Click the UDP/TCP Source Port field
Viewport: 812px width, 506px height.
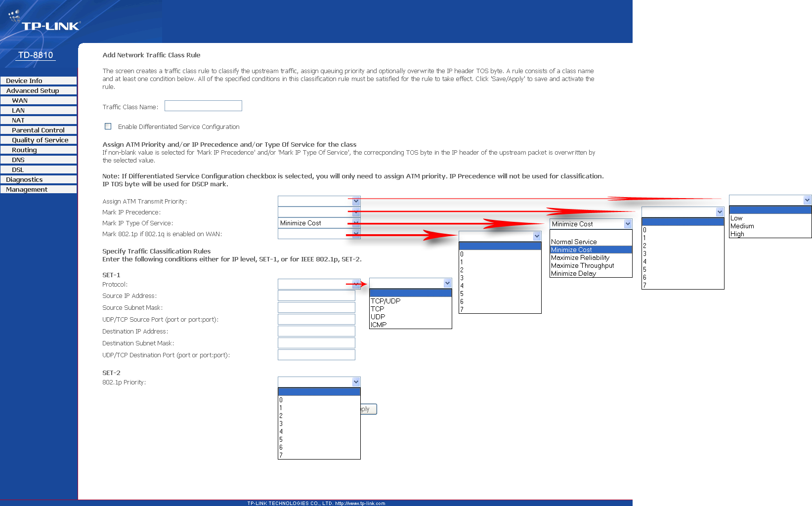pyautogui.click(x=316, y=319)
